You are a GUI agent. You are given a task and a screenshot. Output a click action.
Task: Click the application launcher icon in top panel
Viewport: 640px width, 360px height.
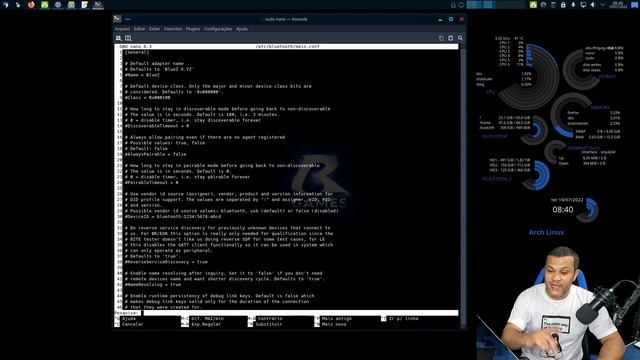pyautogui.click(x=5, y=5)
